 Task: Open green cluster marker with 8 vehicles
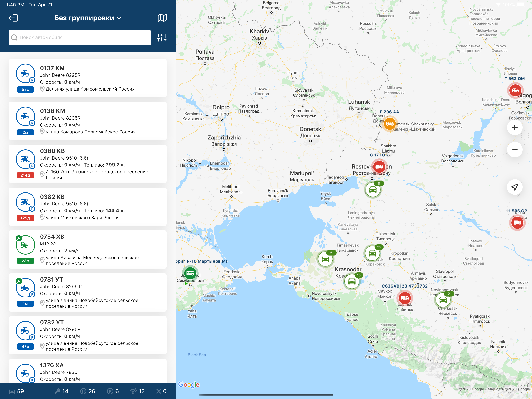(x=373, y=190)
